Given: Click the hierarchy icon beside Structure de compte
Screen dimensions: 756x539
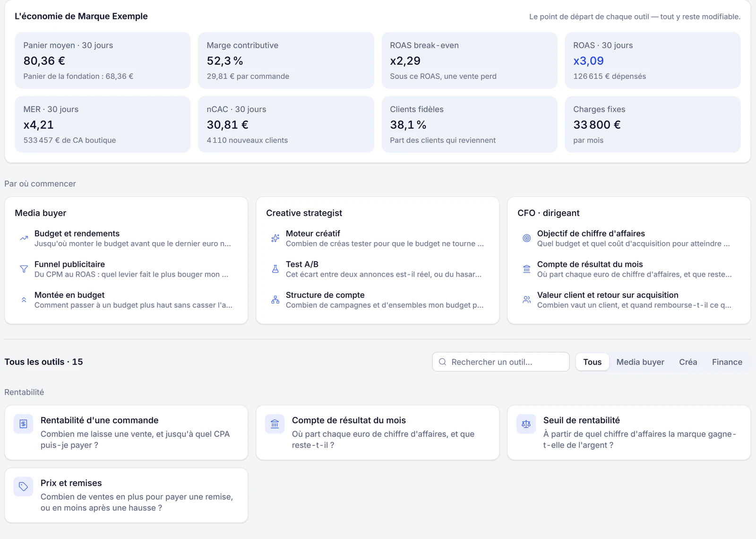Looking at the screenshot, I should (275, 300).
